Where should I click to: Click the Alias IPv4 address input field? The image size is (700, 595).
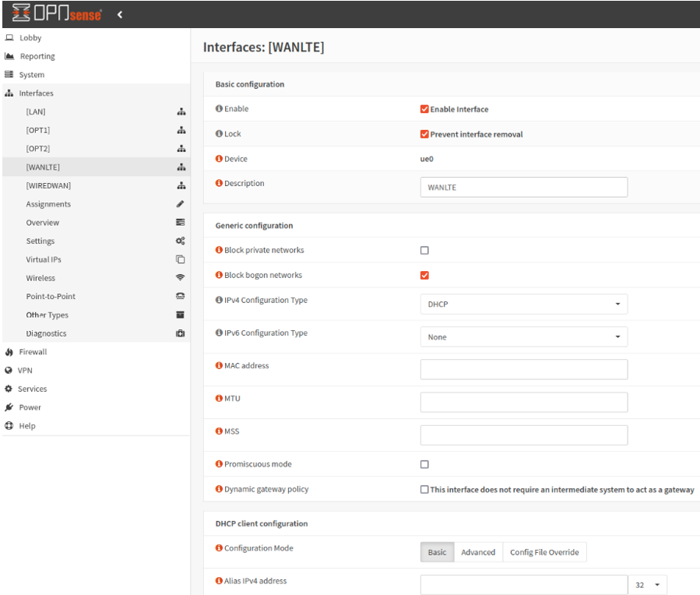pyautogui.click(x=524, y=585)
